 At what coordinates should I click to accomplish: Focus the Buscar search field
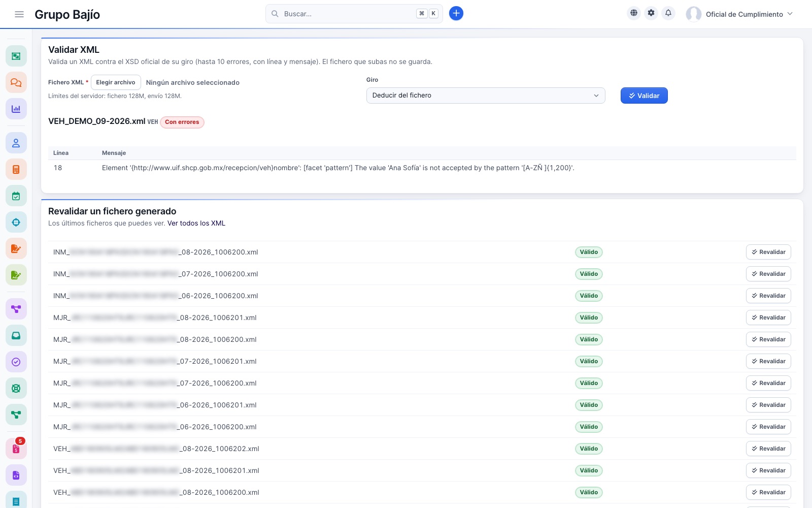(354, 14)
